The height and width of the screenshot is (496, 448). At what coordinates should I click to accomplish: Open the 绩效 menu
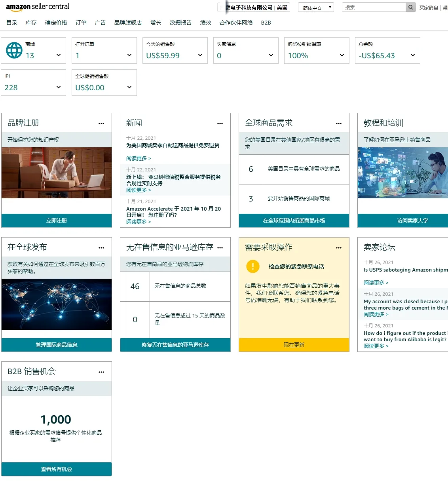click(x=206, y=23)
